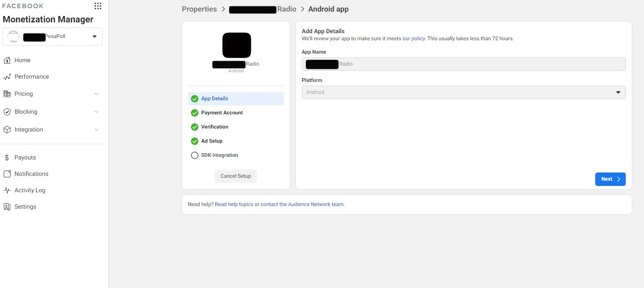Click the Add App Details heading

click(x=323, y=31)
